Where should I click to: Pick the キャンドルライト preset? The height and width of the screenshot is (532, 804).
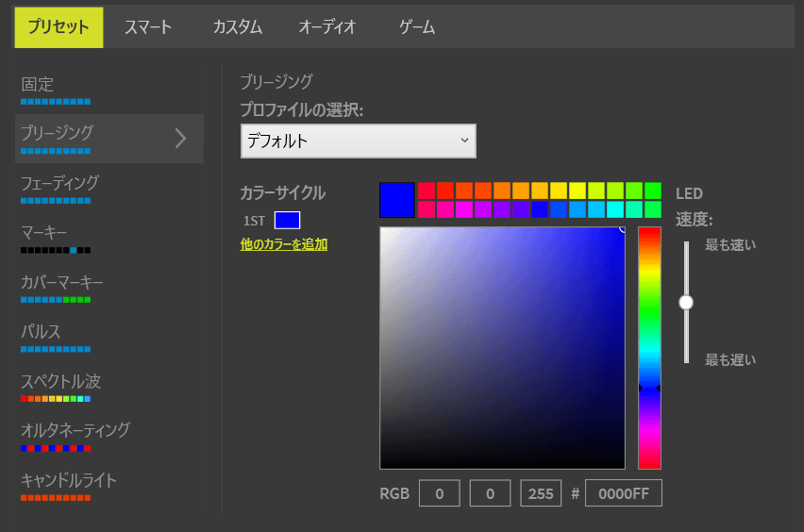click(x=69, y=486)
